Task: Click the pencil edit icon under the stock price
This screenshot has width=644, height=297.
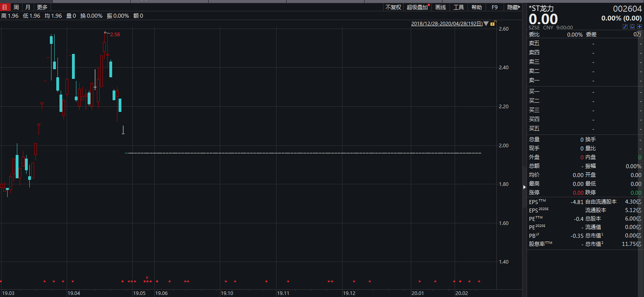Action: coord(625,27)
